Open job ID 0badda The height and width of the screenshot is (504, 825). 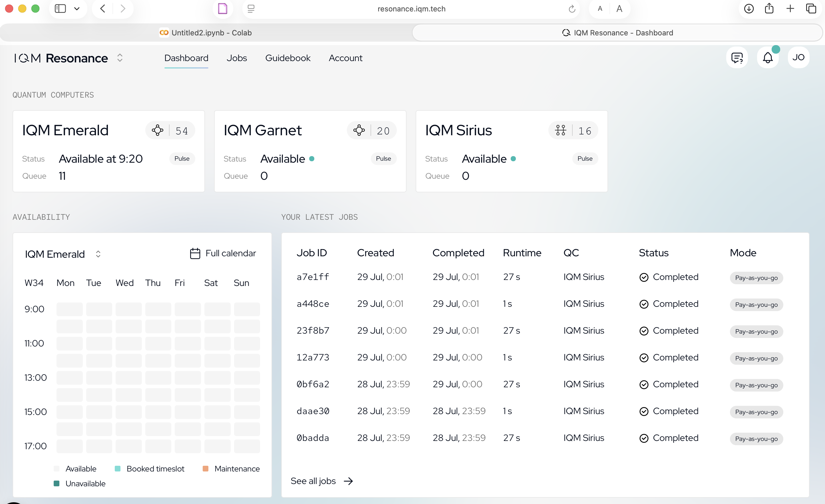pos(313,438)
